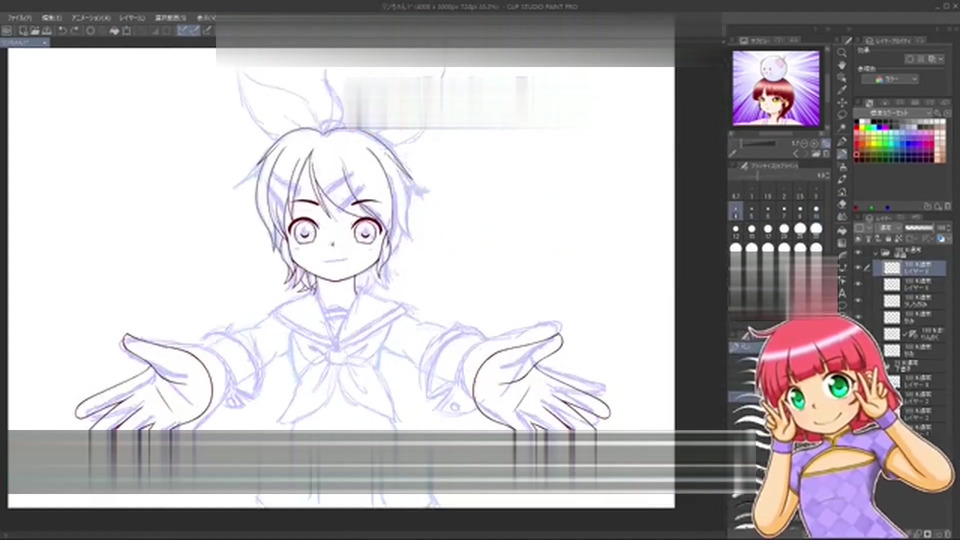This screenshot has height=540, width=960.
Task: Select the highlighted Pencil tool
Action: pyautogui.click(x=842, y=154)
